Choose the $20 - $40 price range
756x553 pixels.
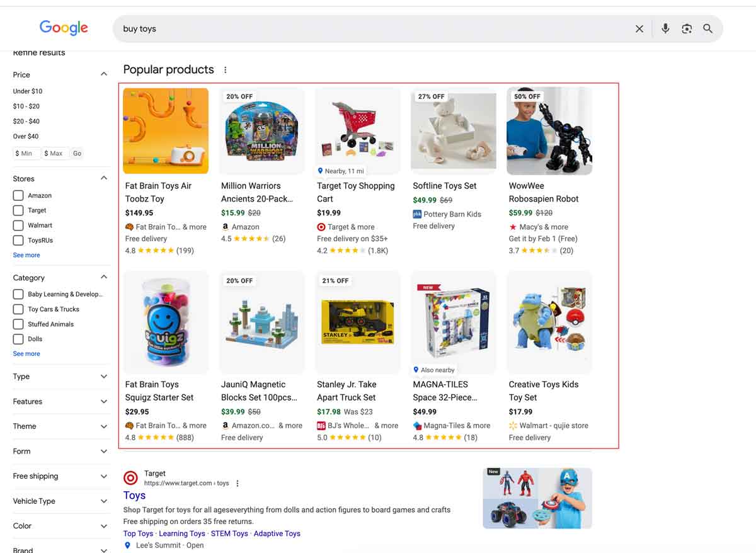click(x=26, y=122)
